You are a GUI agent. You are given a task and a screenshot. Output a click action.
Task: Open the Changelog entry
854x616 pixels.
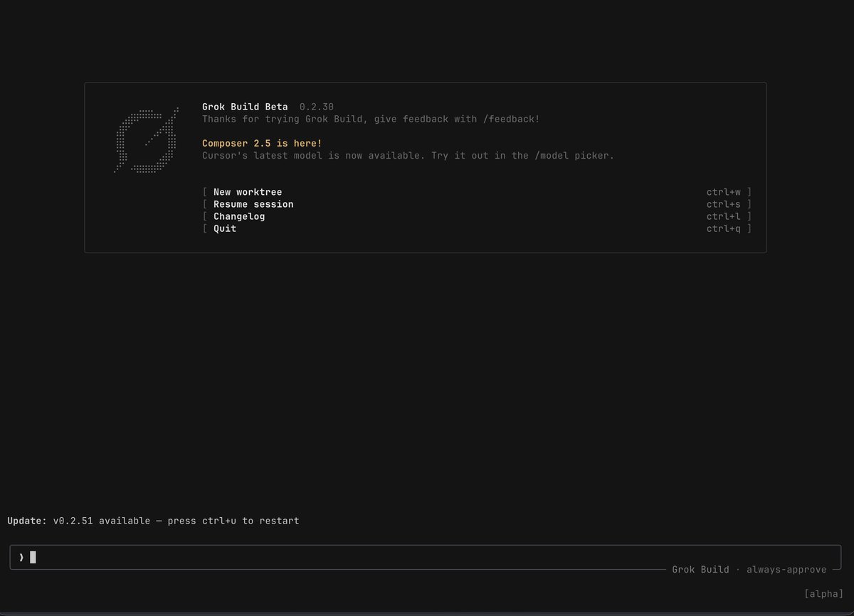point(477,216)
